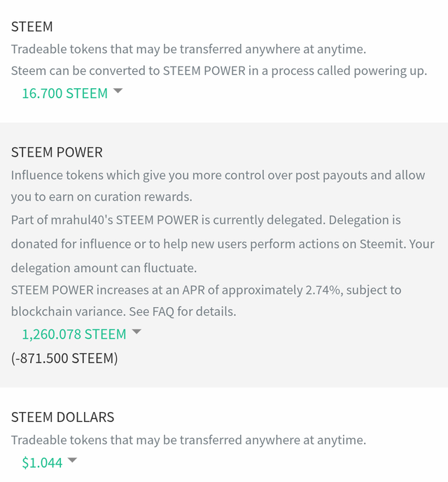The width and height of the screenshot is (448, 482).
Task: Select the STEEM DOLLARS section heading
Action: (x=62, y=417)
